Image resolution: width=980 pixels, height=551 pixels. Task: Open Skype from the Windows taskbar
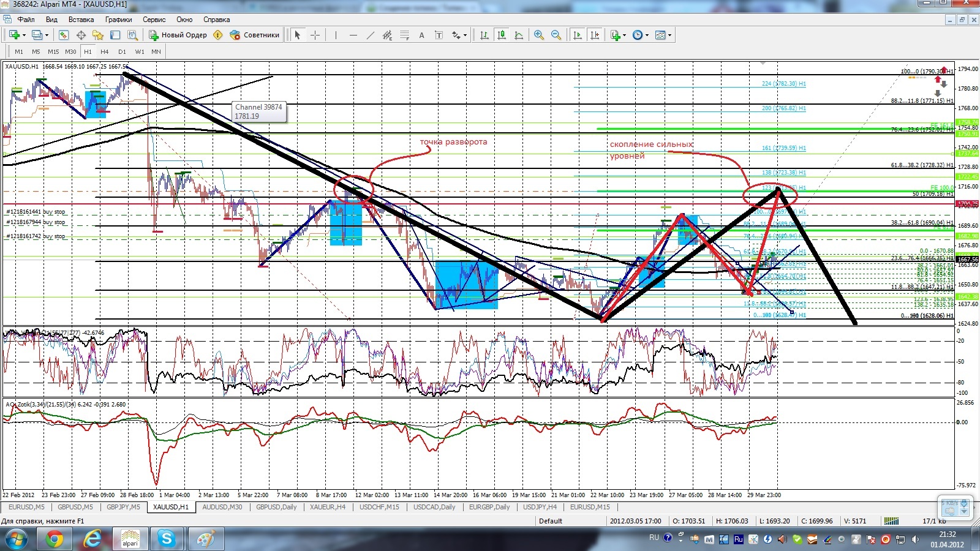[167, 539]
